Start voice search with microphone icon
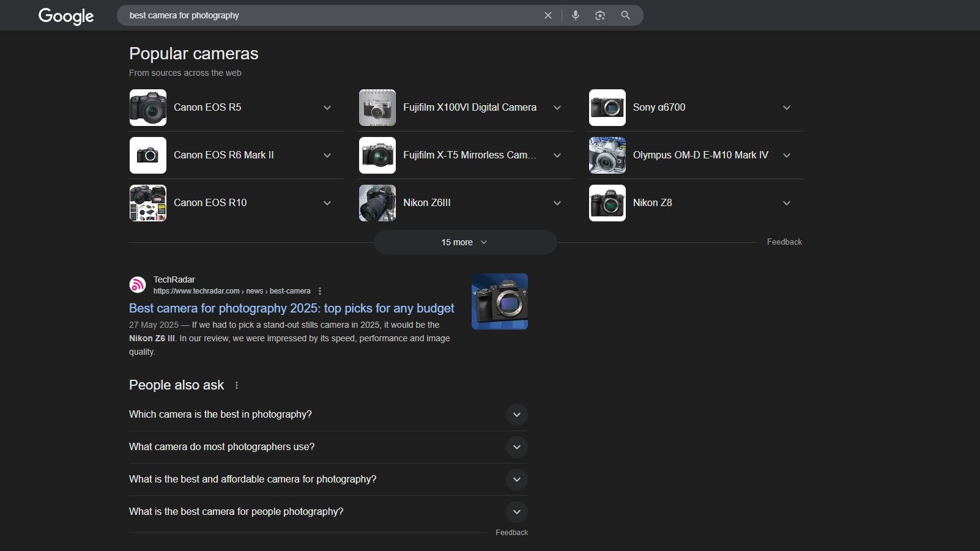Image resolution: width=980 pixels, height=551 pixels. click(576, 15)
